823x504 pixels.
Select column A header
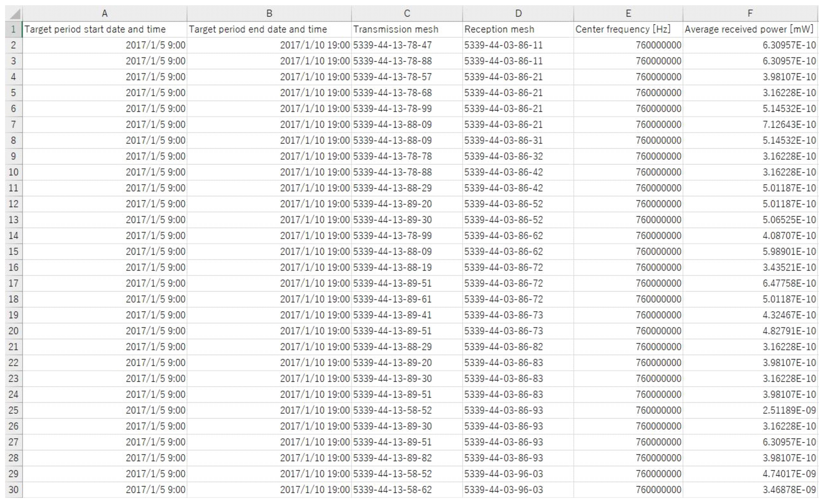click(105, 14)
